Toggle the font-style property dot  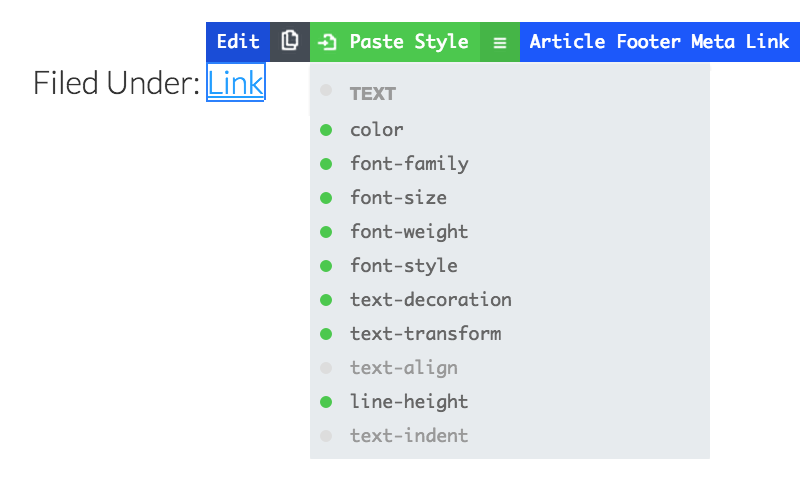326,266
